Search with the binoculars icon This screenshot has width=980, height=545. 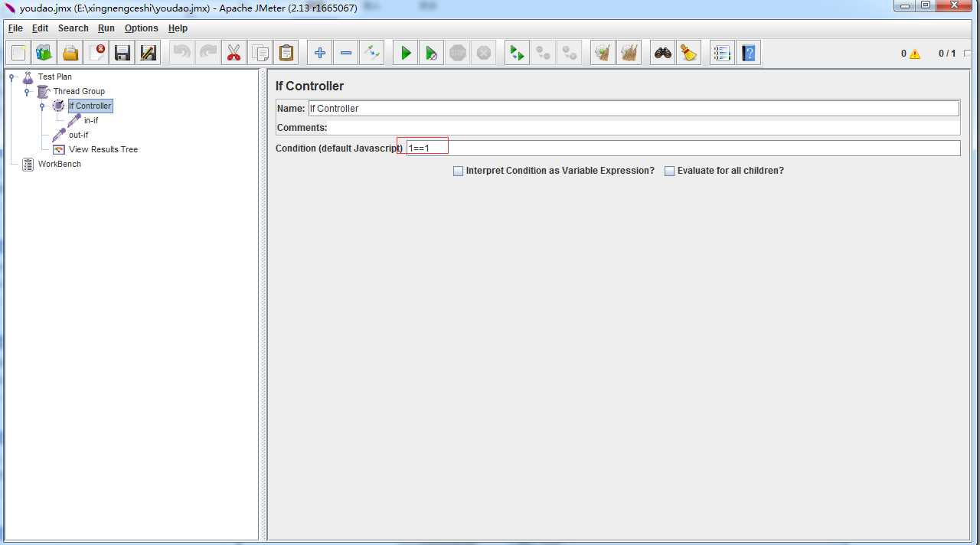tap(663, 53)
